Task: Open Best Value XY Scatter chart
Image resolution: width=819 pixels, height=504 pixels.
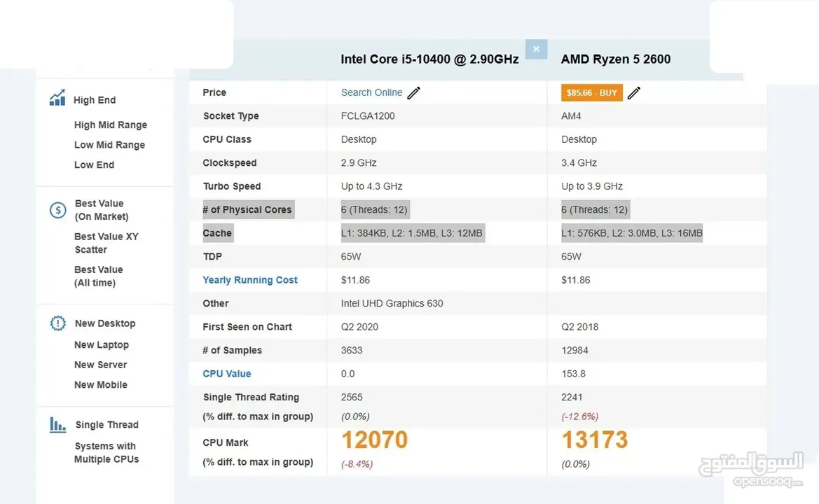Action: point(106,243)
